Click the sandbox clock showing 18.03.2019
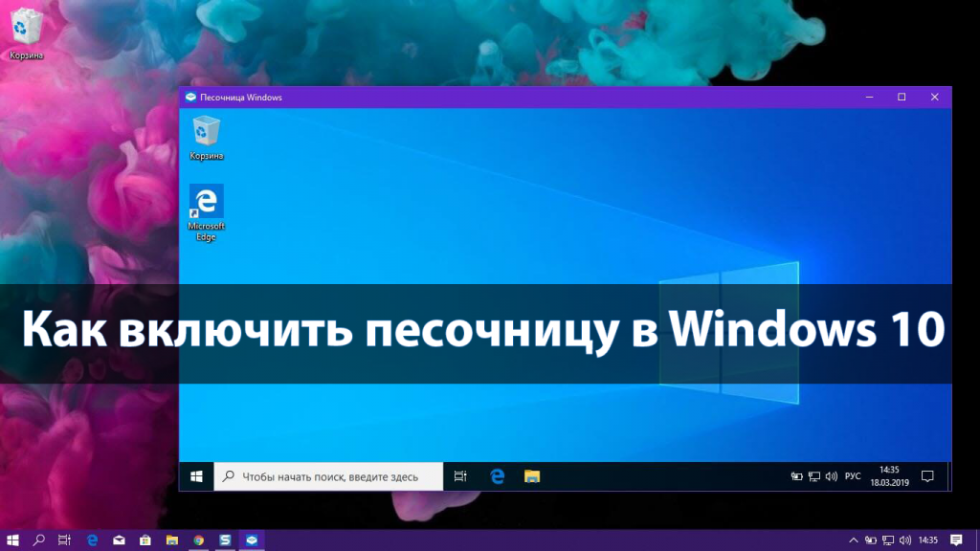 (x=889, y=475)
